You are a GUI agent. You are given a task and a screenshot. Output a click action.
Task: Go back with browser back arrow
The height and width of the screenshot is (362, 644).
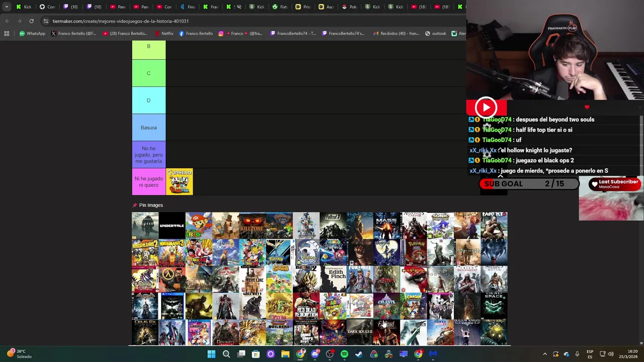coord(7,21)
